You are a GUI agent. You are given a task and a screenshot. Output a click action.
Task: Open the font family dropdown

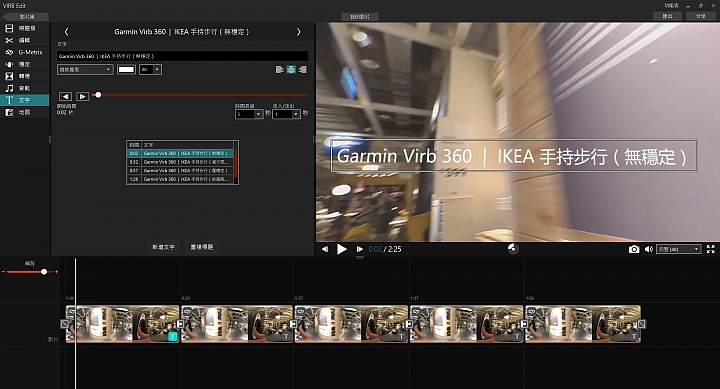pos(85,69)
